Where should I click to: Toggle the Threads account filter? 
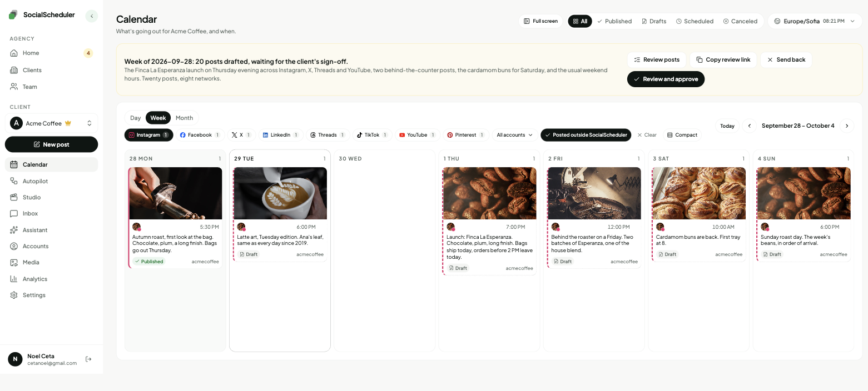tap(328, 135)
